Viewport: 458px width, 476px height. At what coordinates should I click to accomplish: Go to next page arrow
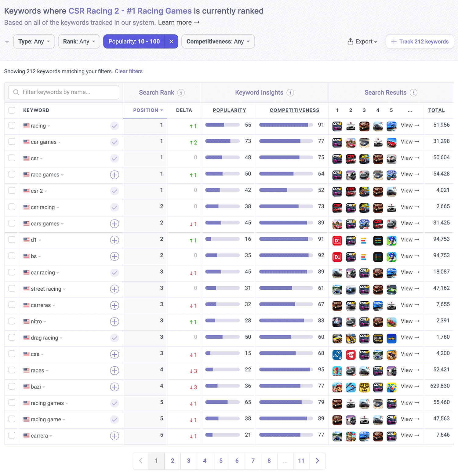[x=317, y=461]
